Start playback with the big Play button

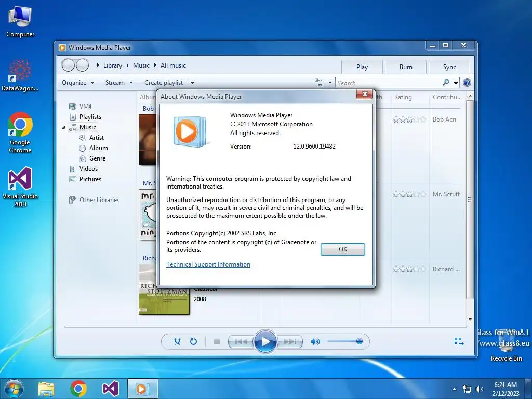click(x=265, y=342)
